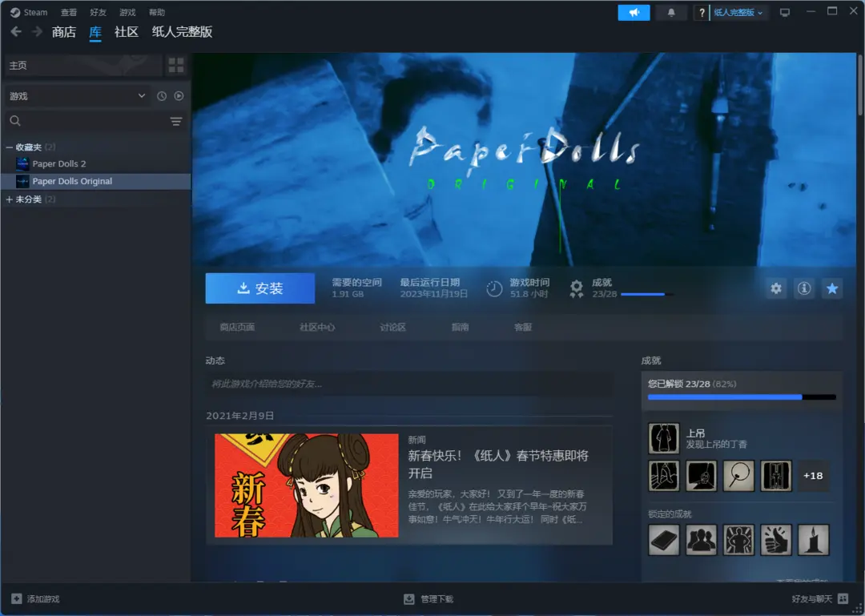The width and height of the screenshot is (865, 616).
Task: Click the 安装 install button
Action: click(260, 288)
